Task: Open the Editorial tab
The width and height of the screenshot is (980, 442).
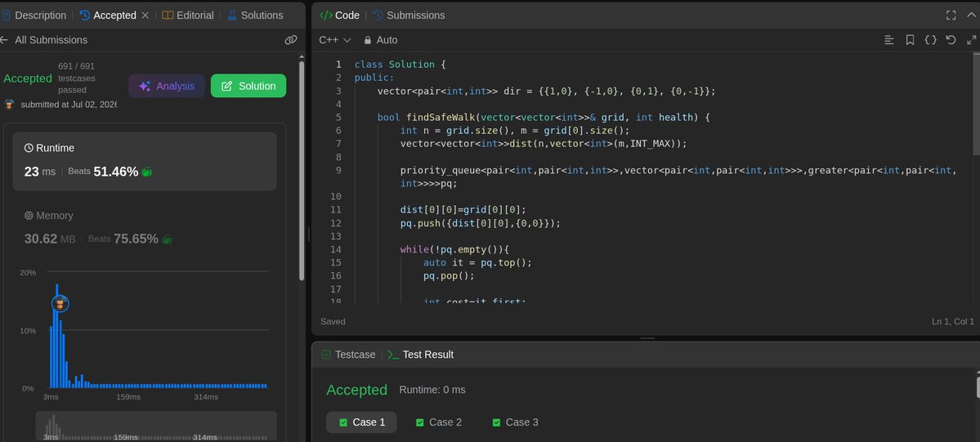Action: (187, 15)
